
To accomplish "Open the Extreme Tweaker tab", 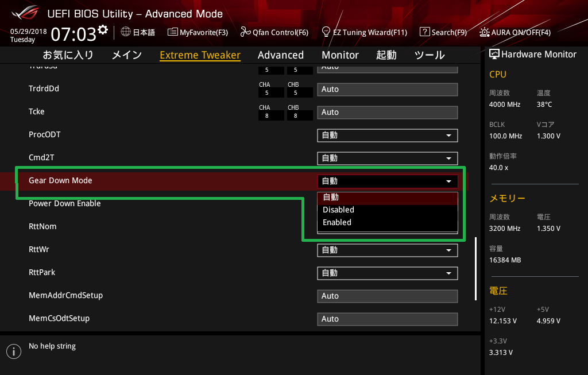I will (200, 55).
